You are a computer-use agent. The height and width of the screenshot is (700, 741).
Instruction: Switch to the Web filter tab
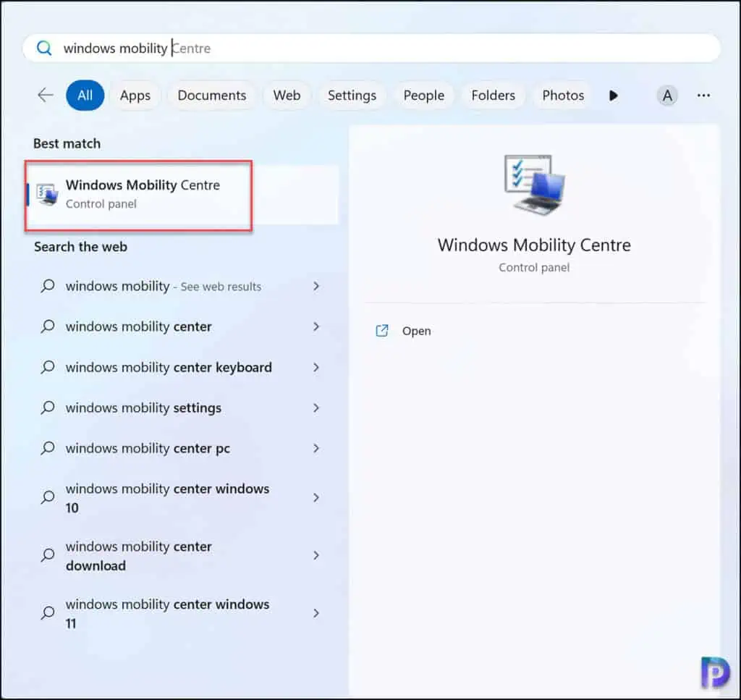287,95
